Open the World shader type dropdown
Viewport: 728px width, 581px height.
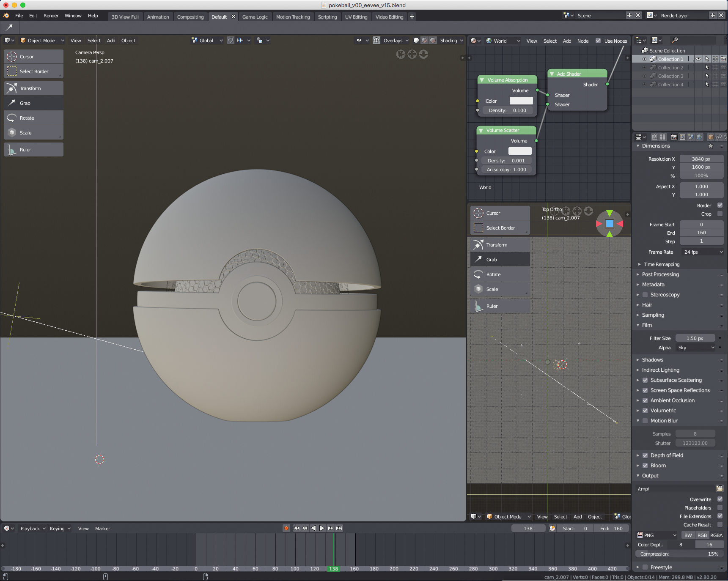[503, 41]
